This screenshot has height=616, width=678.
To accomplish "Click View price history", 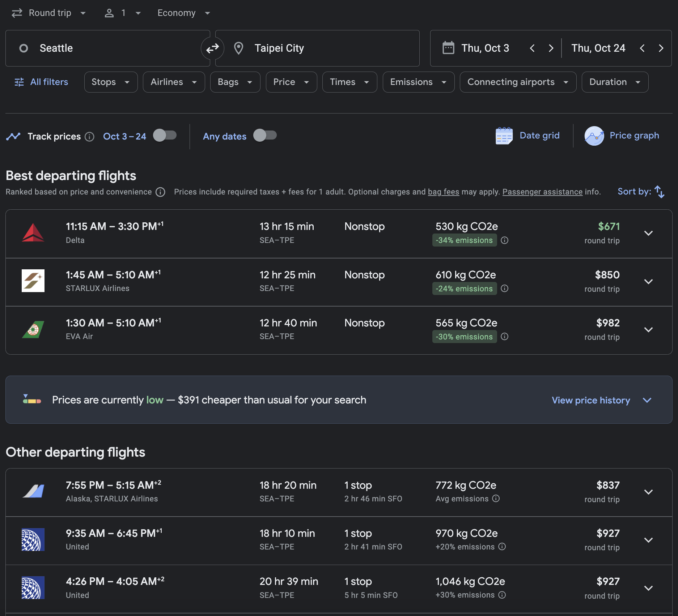I will pyautogui.click(x=591, y=400).
